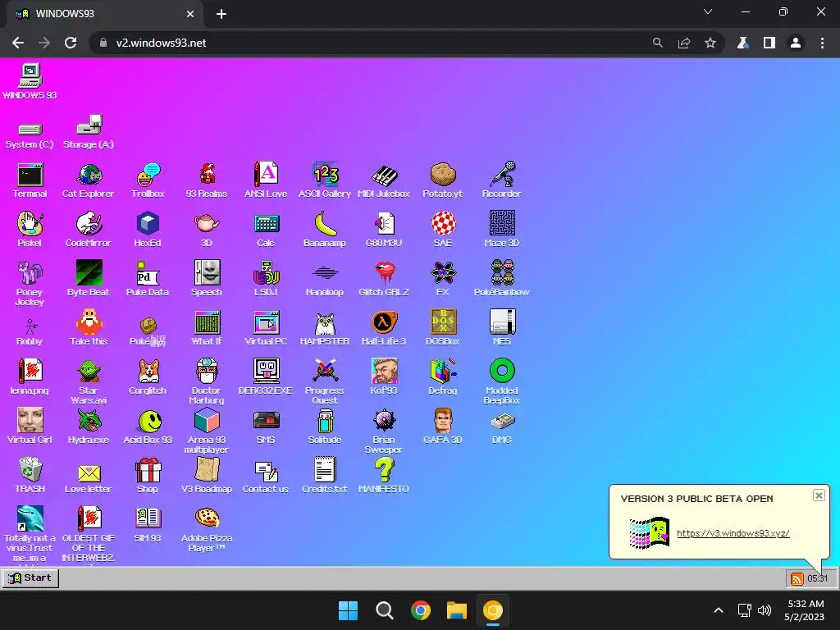The height and width of the screenshot is (630, 840).
Task: Open the TRASH recycle bin icon
Action: [30, 476]
